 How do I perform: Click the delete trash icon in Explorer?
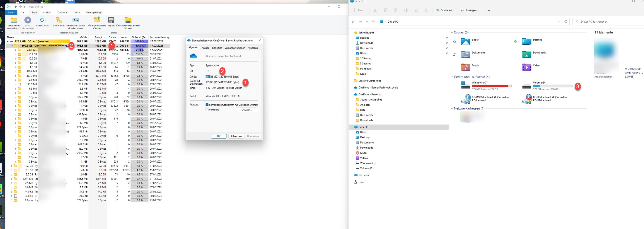tap(426, 10)
